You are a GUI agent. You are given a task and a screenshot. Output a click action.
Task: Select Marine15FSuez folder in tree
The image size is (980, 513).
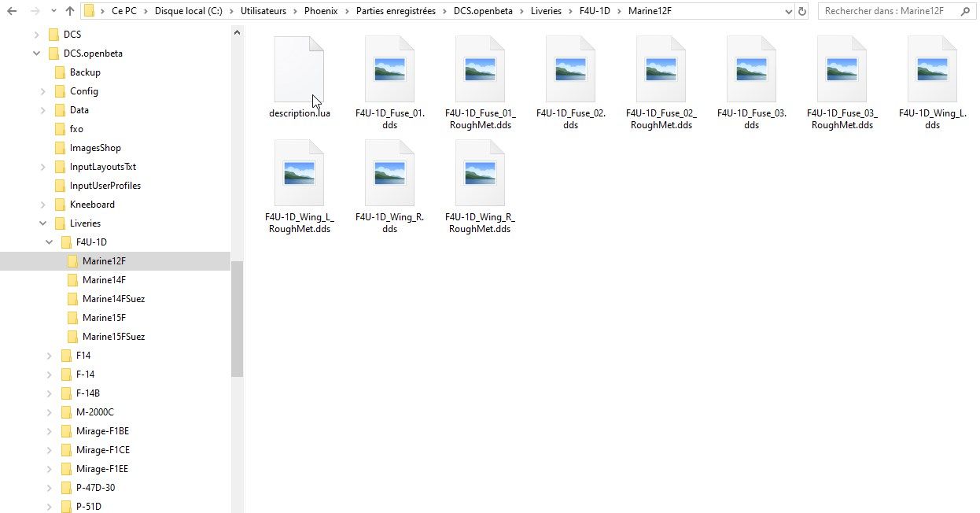(113, 337)
